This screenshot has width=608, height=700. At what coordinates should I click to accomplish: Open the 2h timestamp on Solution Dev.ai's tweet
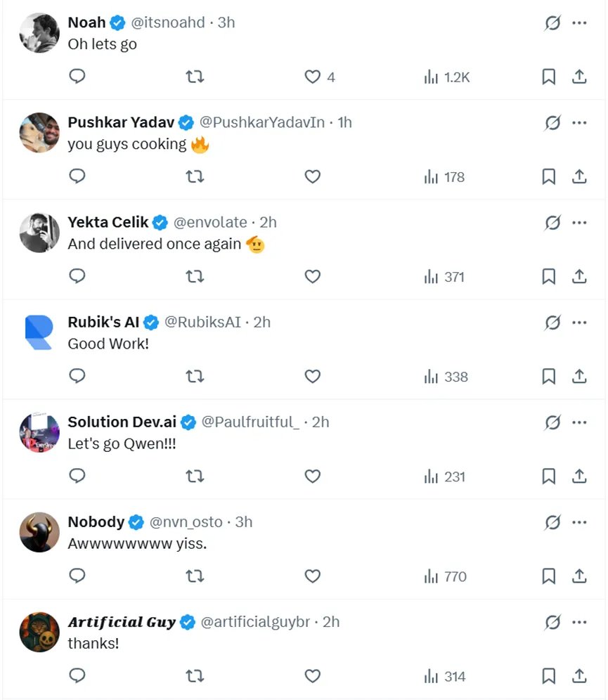click(321, 422)
